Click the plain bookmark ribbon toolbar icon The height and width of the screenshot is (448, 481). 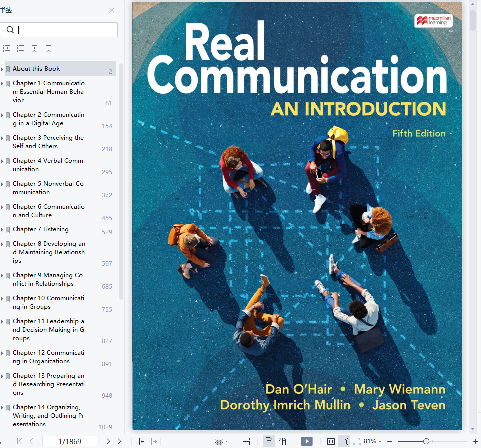click(48, 49)
